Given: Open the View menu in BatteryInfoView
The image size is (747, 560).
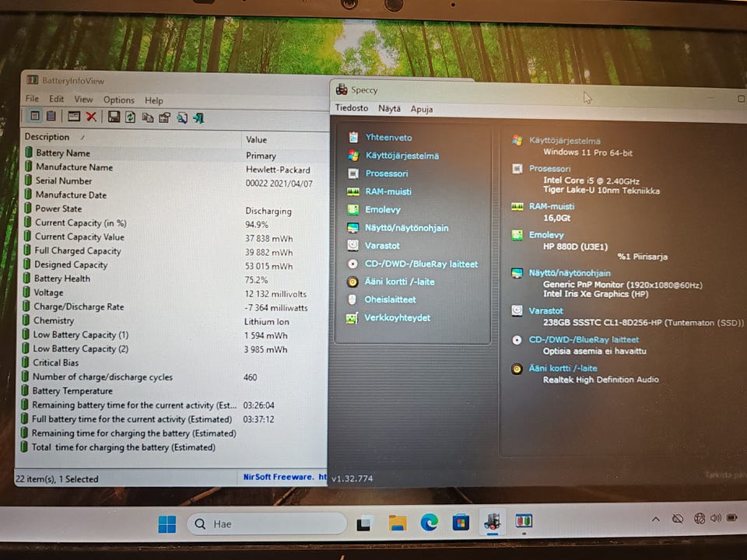Looking at the screenshot, I should click(83, 100).
